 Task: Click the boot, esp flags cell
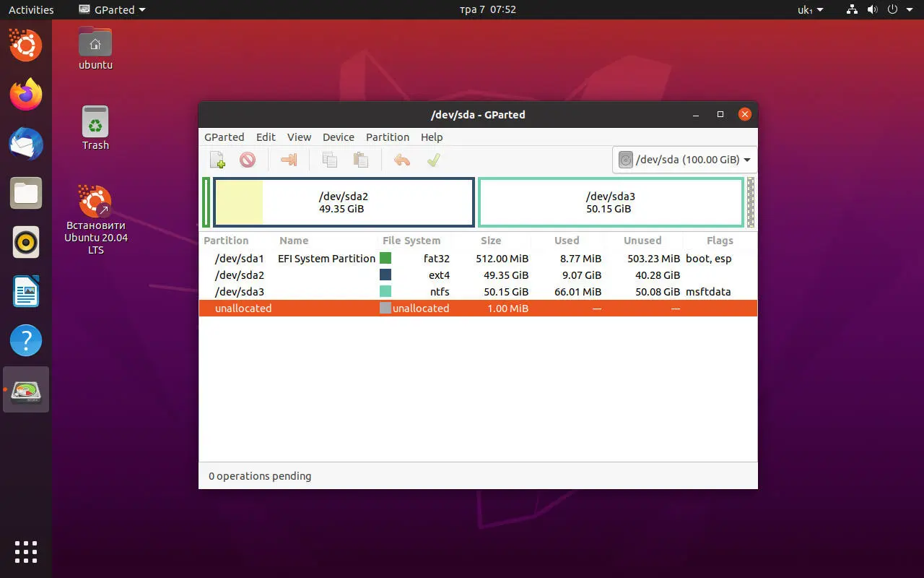click(x=709, y=259)
